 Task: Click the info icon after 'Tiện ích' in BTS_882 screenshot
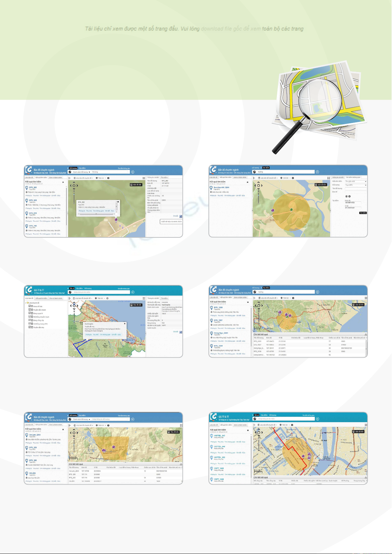108,178
